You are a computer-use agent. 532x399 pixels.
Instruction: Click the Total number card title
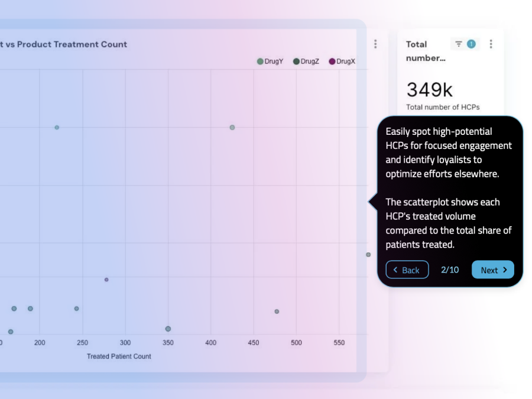click(424, 51)
